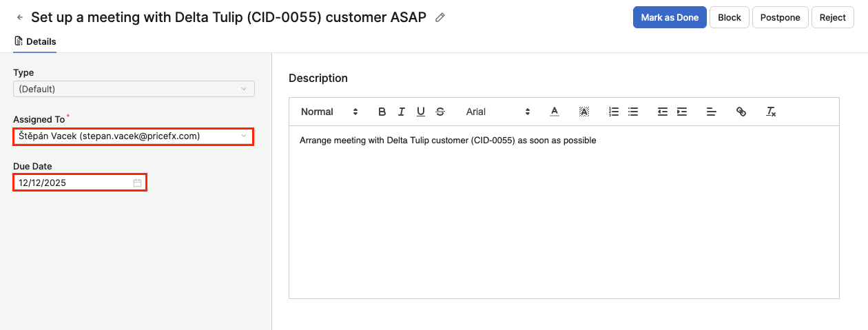Open the text color picker
The image size is (868, 330).
pos(555,112)
